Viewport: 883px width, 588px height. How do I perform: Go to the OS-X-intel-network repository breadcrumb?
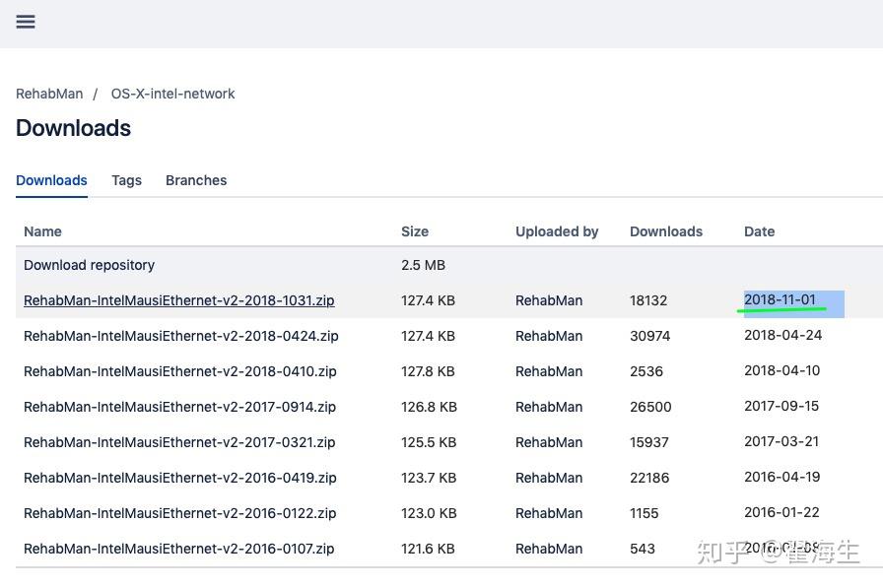pos(172,94)
